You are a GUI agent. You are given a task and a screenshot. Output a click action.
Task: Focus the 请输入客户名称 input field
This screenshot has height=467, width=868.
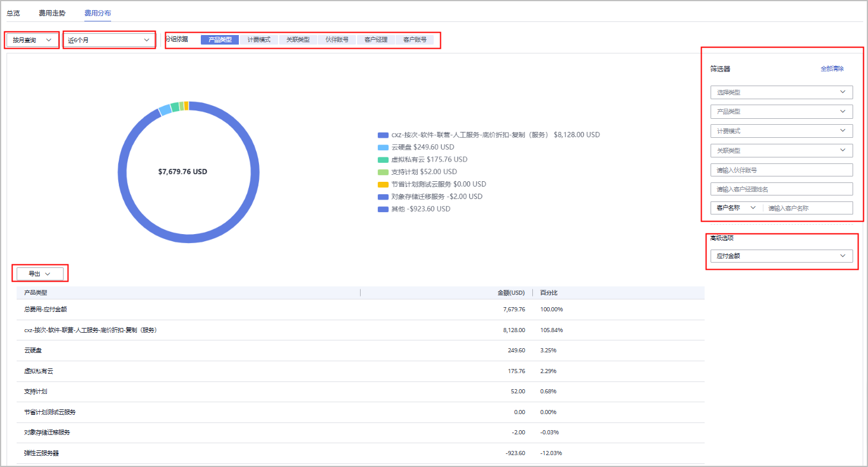808,208
